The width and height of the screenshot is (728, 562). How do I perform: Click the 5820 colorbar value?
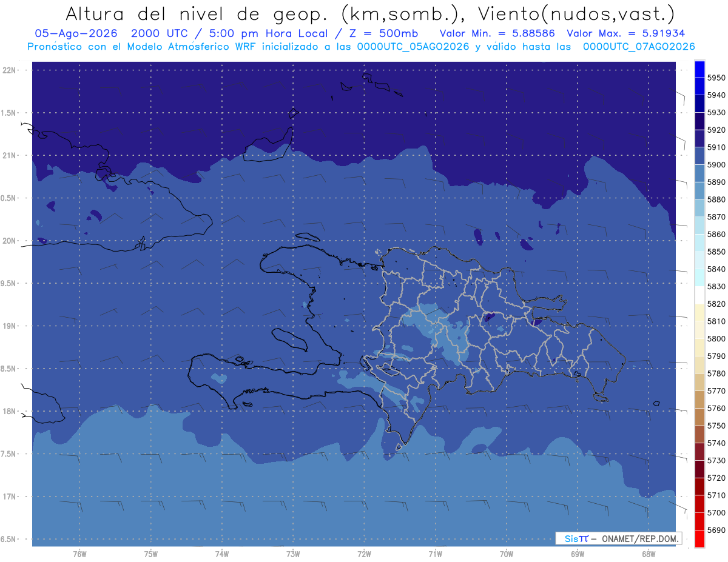click(x=716, y=304)
